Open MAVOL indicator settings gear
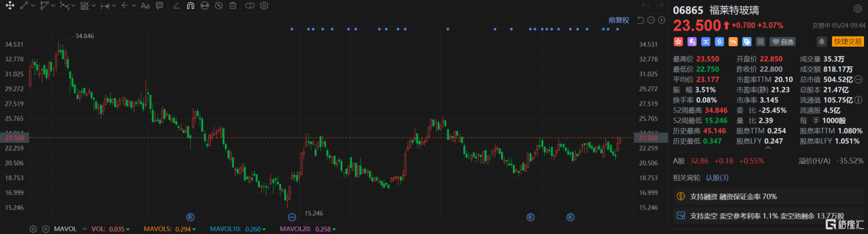The image size is (868, 234). [33, 229]
